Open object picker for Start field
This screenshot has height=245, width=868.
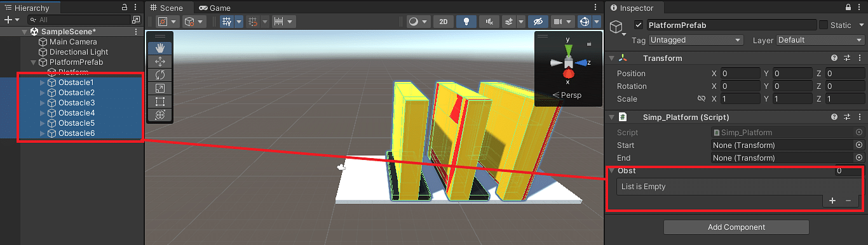point(859,145)
